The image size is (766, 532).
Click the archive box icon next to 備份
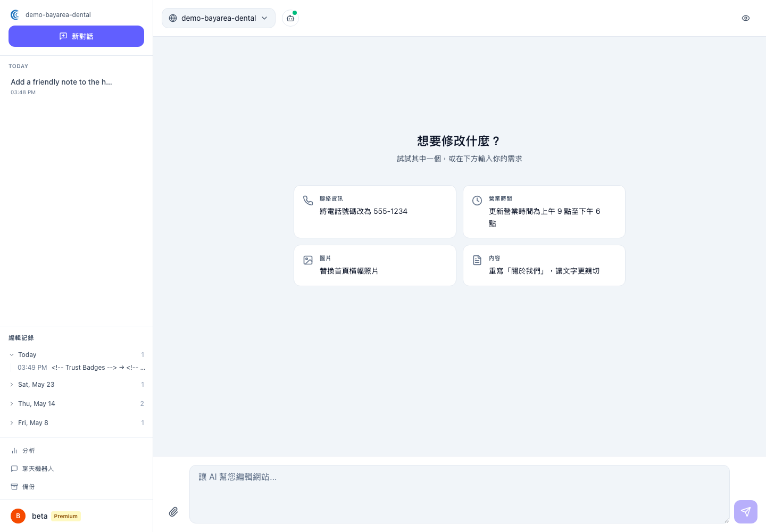14,487
